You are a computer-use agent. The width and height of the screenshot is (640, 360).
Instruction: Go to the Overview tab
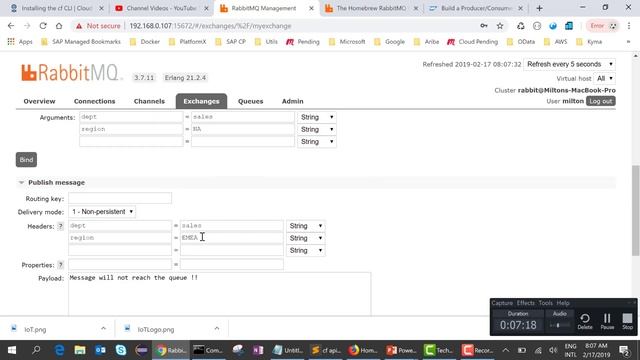[x=39, y=101]
